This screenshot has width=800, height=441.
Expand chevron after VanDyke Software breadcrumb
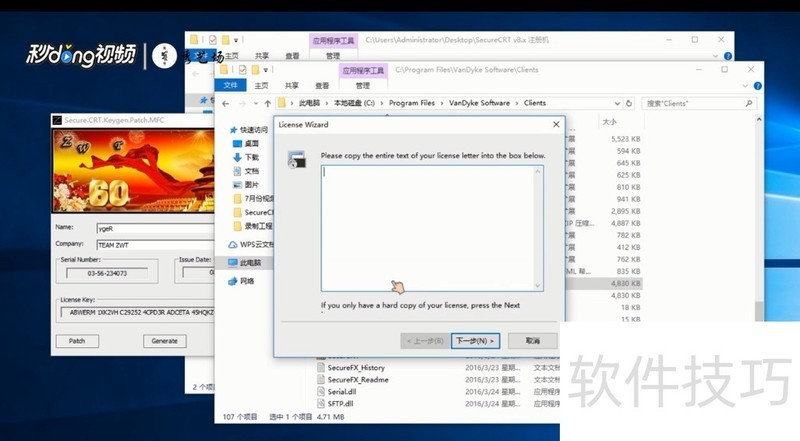coord(517,103)
